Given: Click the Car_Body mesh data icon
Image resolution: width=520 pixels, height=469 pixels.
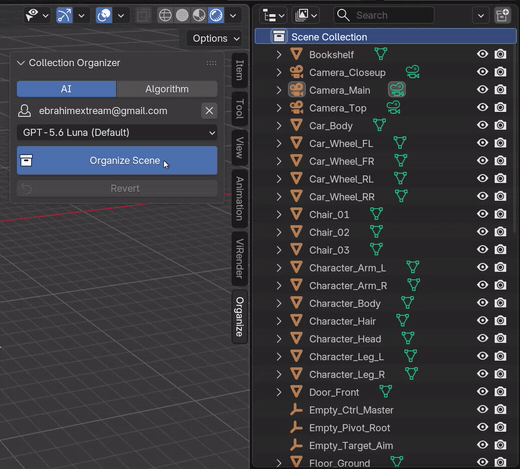Looking at the screenshot, I should point(379,125).
